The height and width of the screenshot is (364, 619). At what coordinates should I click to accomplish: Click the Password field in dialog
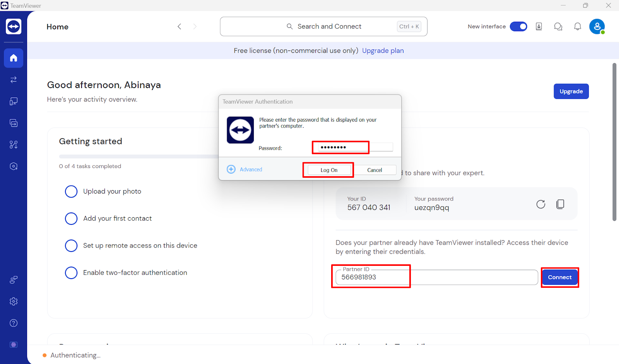click(x=356, y=147)
